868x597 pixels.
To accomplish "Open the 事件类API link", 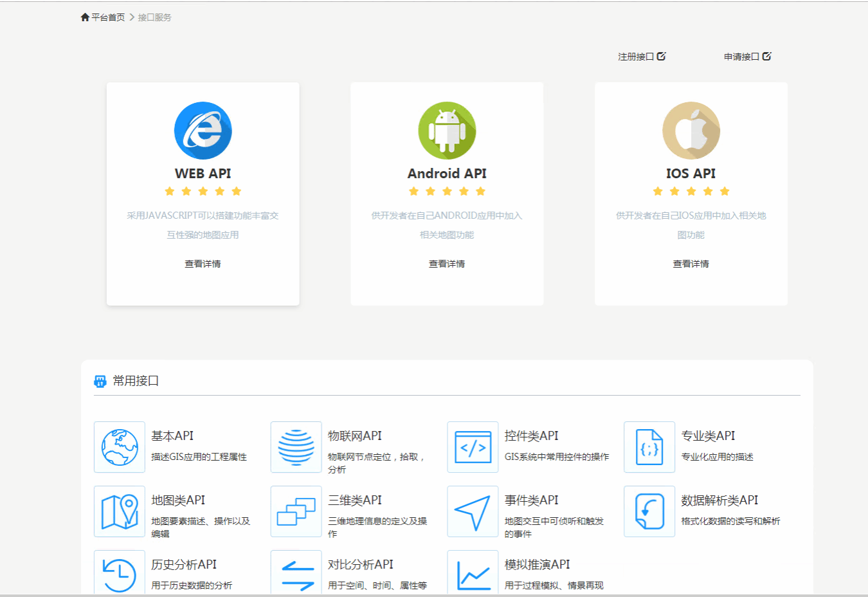I will 532,501.
